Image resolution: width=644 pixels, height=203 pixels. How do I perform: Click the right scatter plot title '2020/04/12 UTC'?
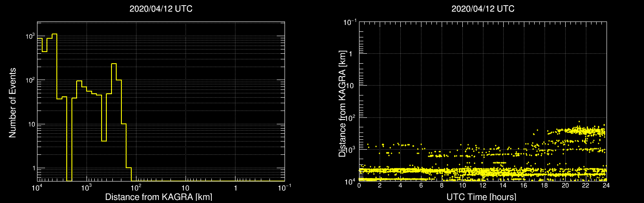point(483,9)
